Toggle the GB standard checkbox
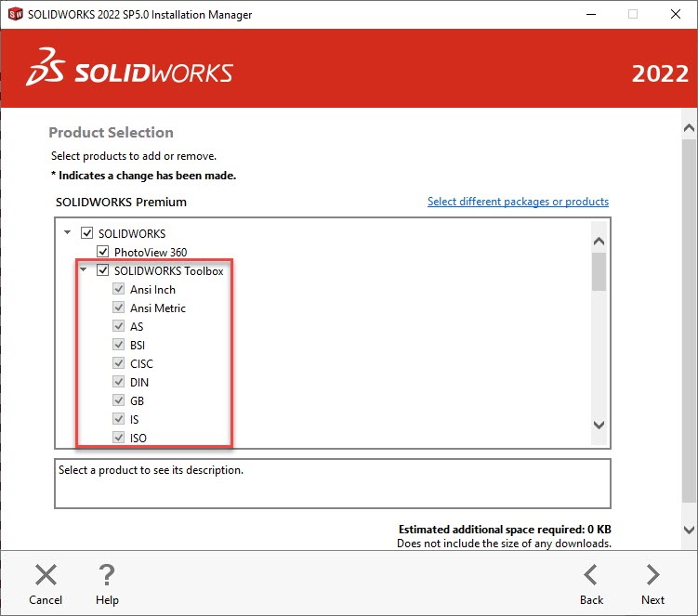Image resolution: width=698 pixels, height=616 pixels. coord(118,400)
